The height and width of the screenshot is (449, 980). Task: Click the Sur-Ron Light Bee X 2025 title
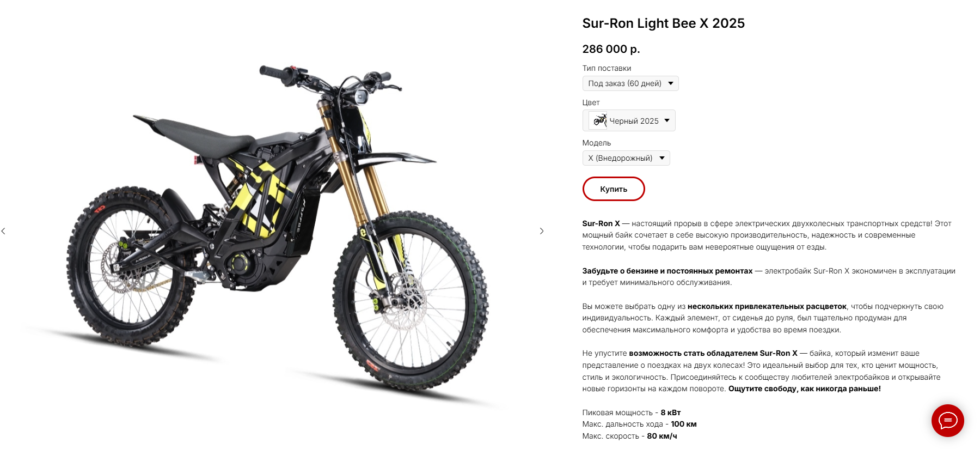[663, 23]
